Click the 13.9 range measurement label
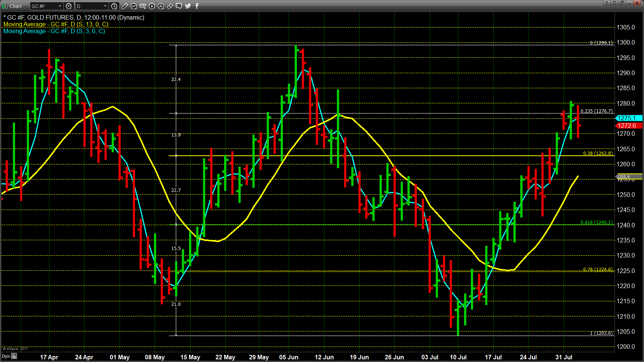 (x=176, y=135)
